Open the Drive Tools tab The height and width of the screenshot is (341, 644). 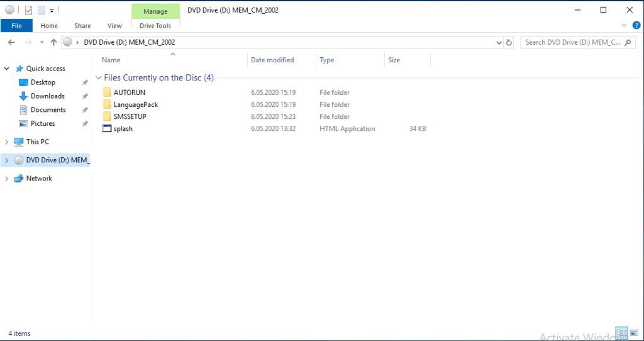point(155,26)
